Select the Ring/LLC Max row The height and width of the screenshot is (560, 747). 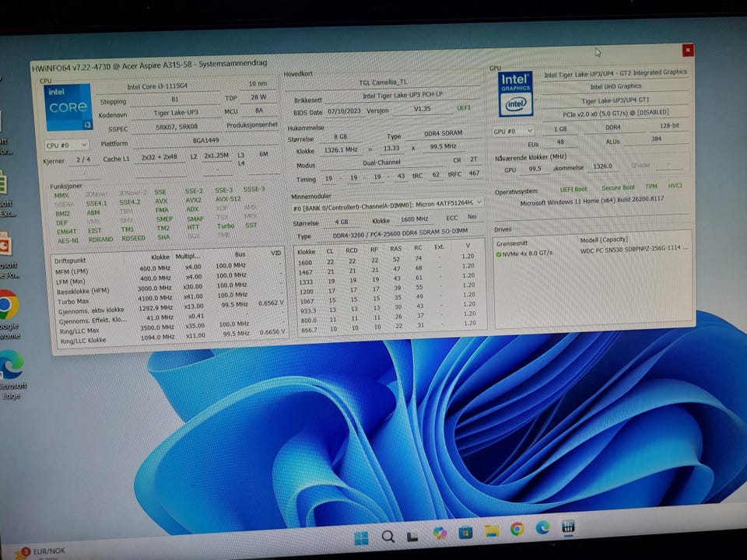tap(171, 328)
